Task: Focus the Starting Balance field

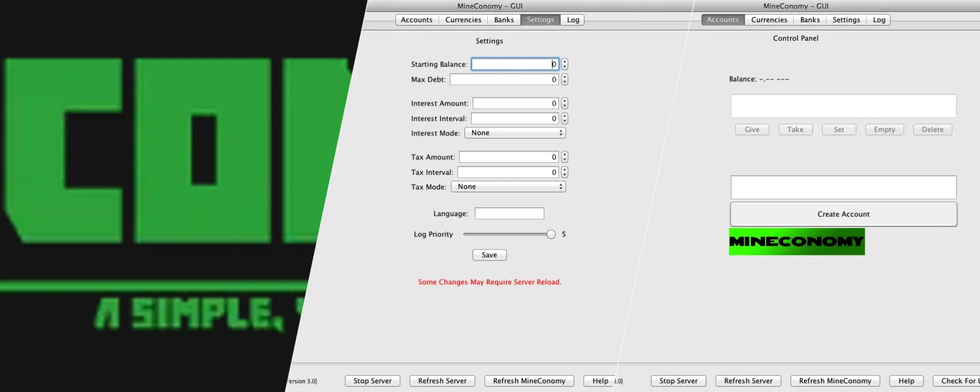Action: (x=515, y=64)
